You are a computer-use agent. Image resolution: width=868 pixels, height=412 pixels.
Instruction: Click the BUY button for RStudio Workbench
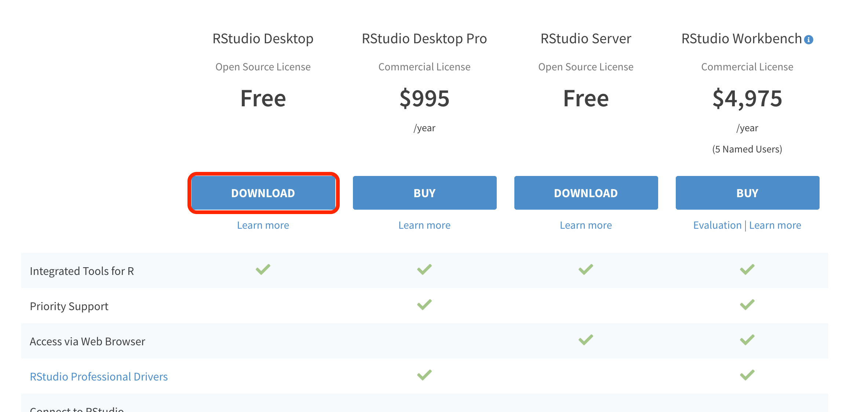click(x=747, y=193)
